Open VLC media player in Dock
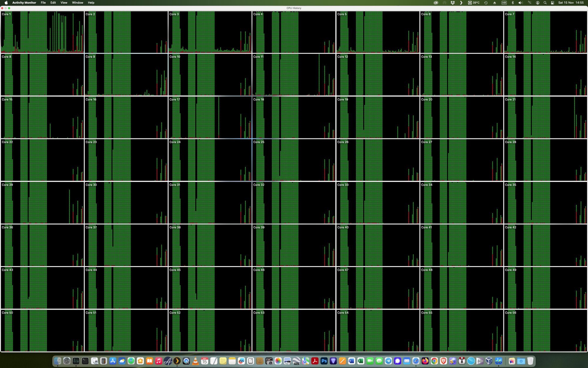This screenshot has height=368, width=588. tap(195, 361)
